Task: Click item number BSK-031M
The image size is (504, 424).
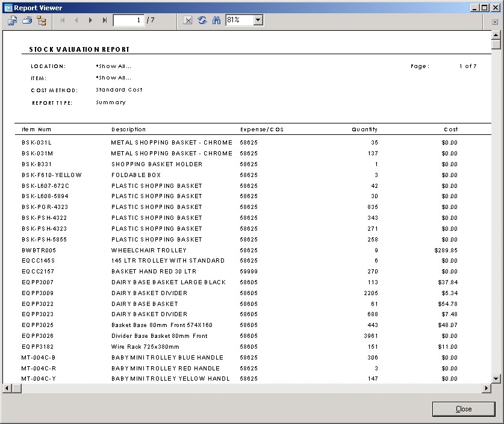Action: tap(37, 154)
